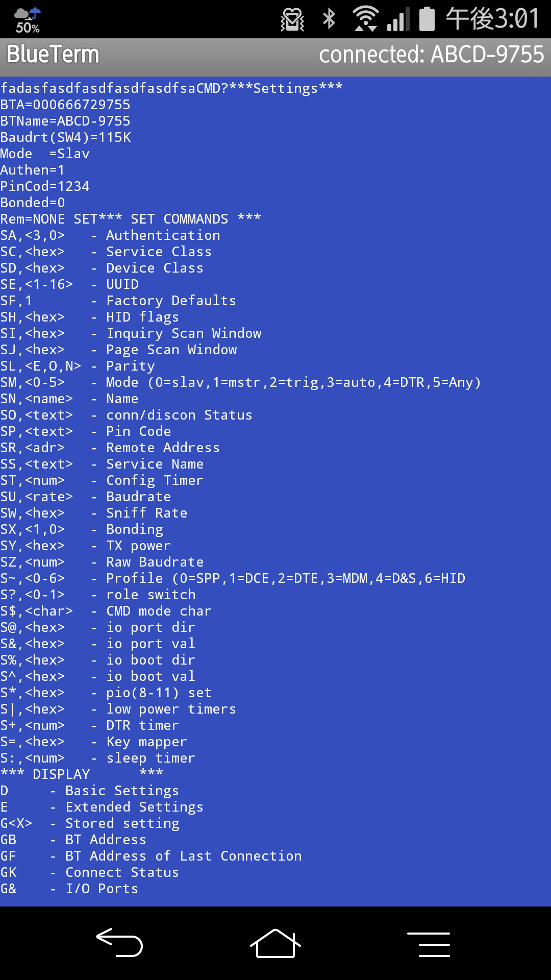The width and height of the screenshot is (551, 980).
Task: Tap the GK Connect Status line
Action: (90, 872)
